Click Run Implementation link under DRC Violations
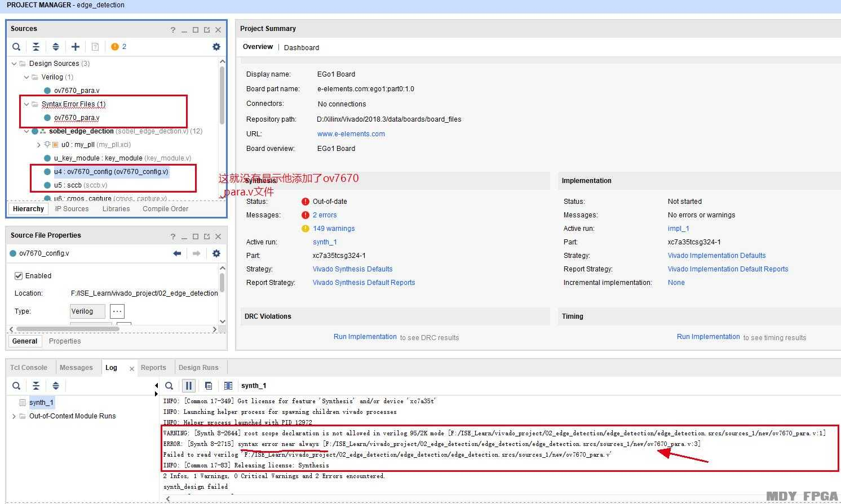The image size is (841, 504). point(365,337)
